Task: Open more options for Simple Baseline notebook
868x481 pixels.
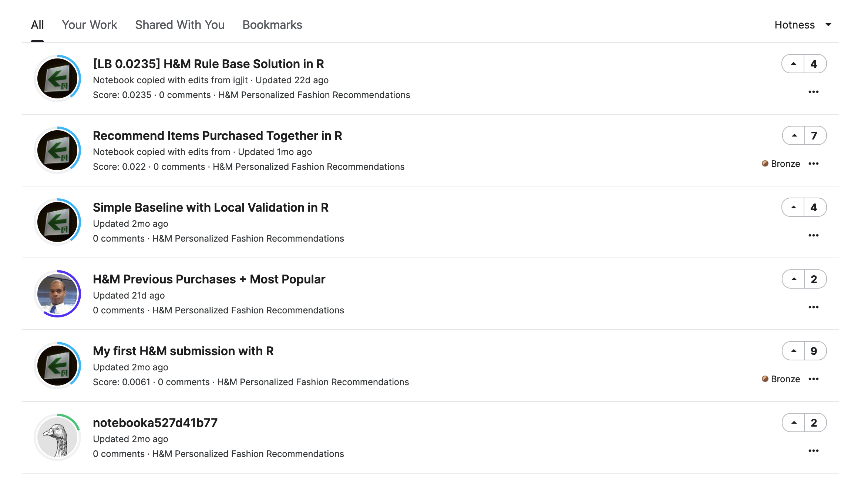Action: coord(813,235)
